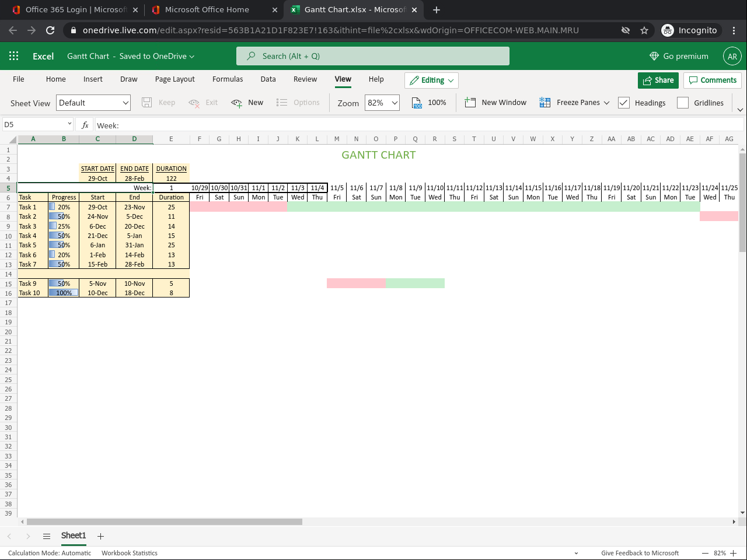Click column header AA
The height and width of the screenshot is (560, 747).
(x=611, y=139)
